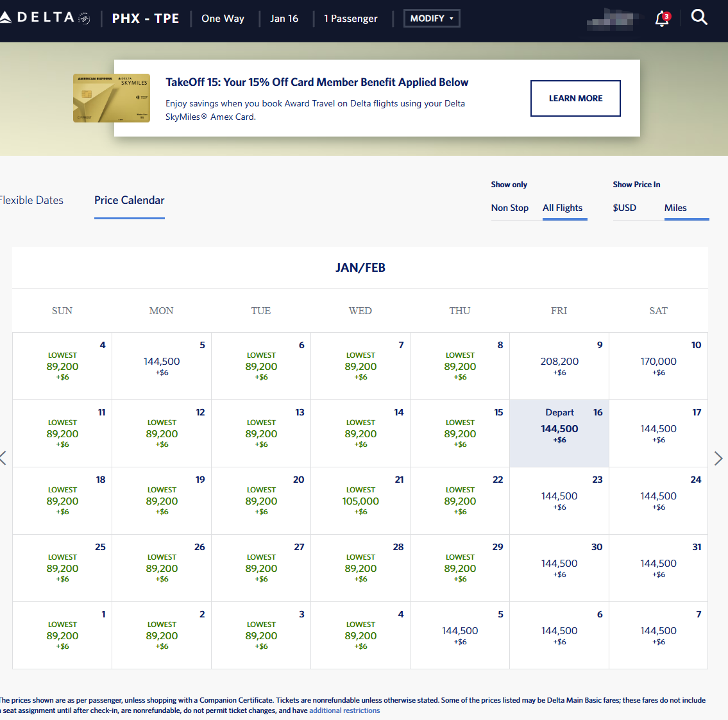Viewport: 728px width, 720px height.
Task: Pick January 9 priced 208,200 miles
Action: click(559, 366)
